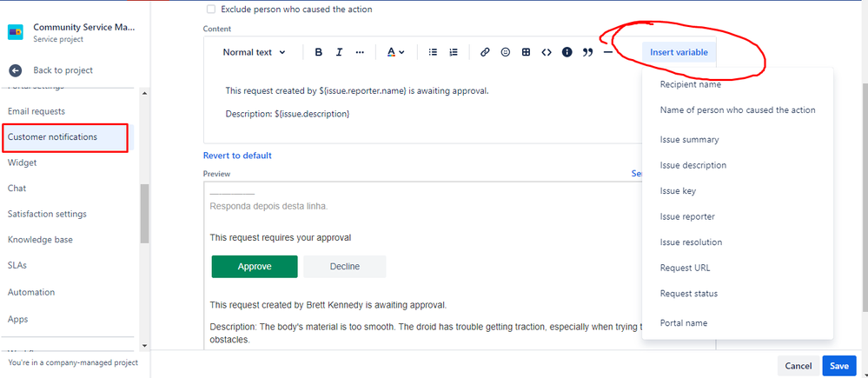Open the emoji picker
868x378 pixels.
tap(506, 53)
